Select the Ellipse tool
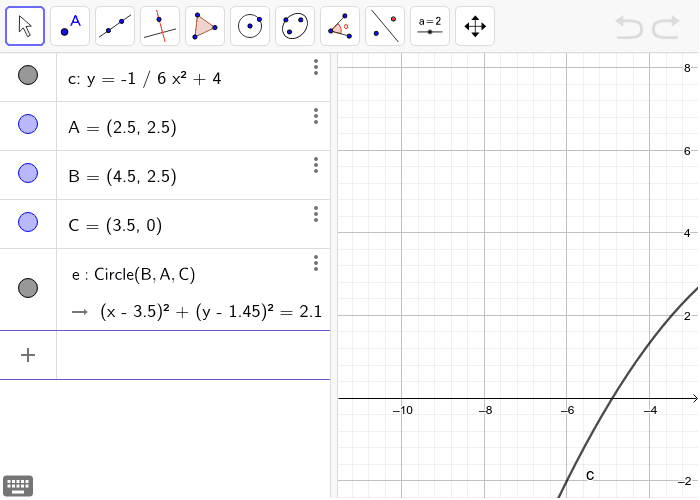Viewport: 700px width, 500px height. (295, 26)
